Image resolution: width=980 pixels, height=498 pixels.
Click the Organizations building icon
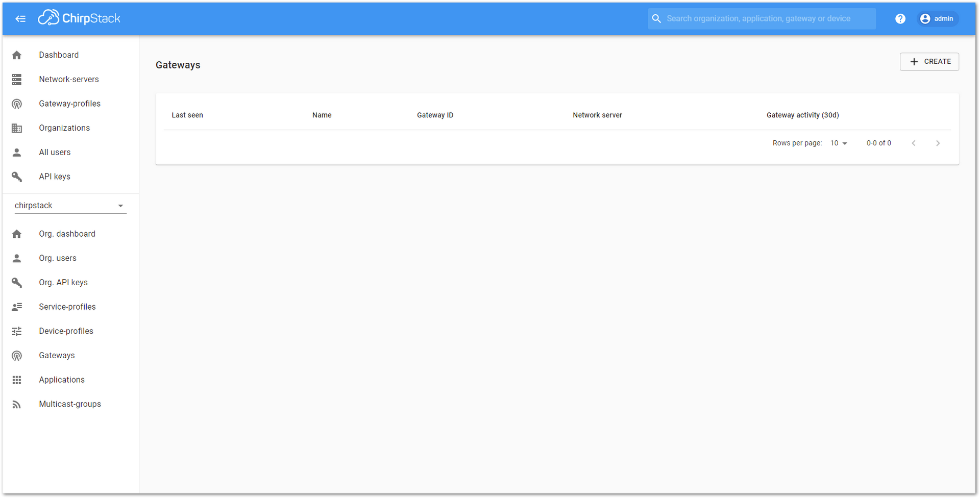pyautogui.click(x=17, y=128)
